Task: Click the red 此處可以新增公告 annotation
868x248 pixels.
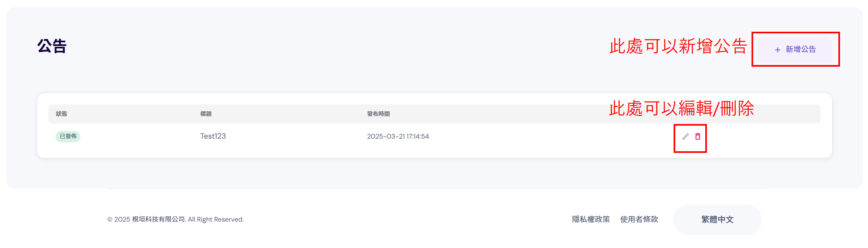Action: click(678, 46)
